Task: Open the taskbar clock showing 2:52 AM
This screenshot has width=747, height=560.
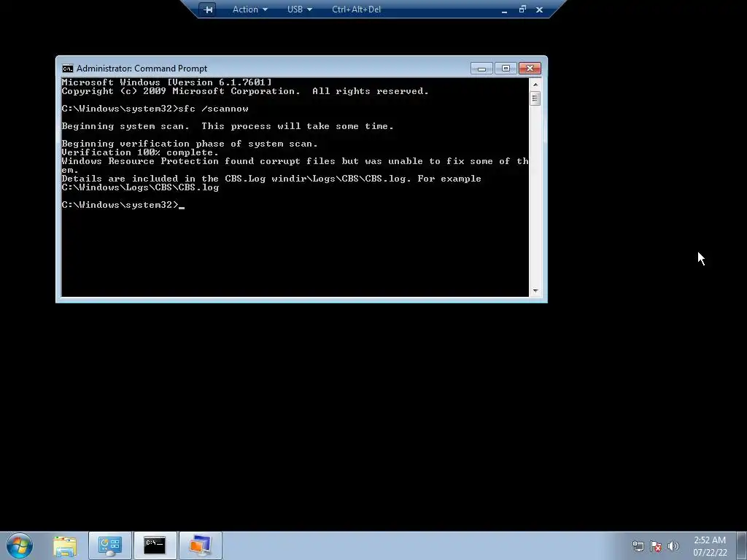Action: tap(710, 546)
